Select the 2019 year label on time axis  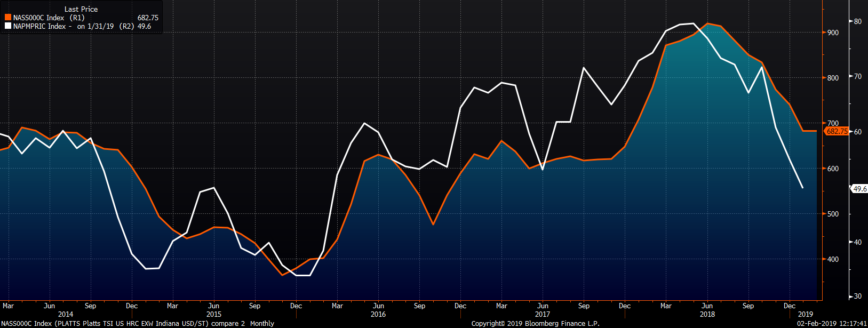806,314
